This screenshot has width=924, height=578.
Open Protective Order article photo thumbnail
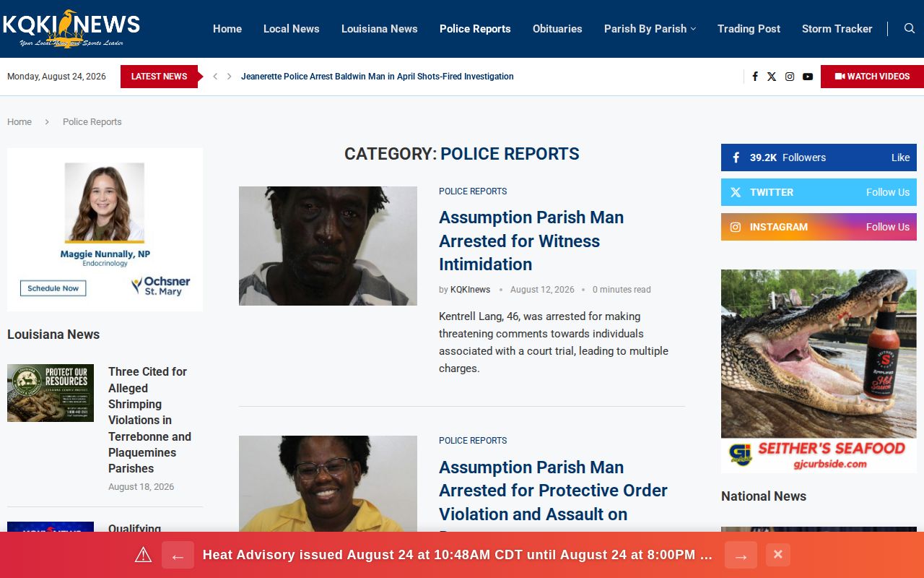coord(328,484)
